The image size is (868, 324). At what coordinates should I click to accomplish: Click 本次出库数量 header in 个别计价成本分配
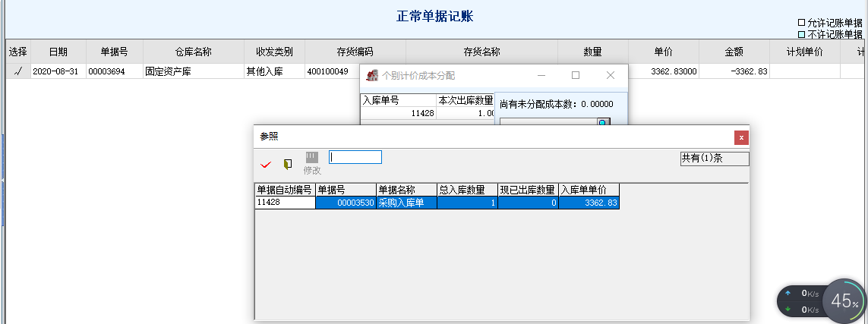click(465, 100)
